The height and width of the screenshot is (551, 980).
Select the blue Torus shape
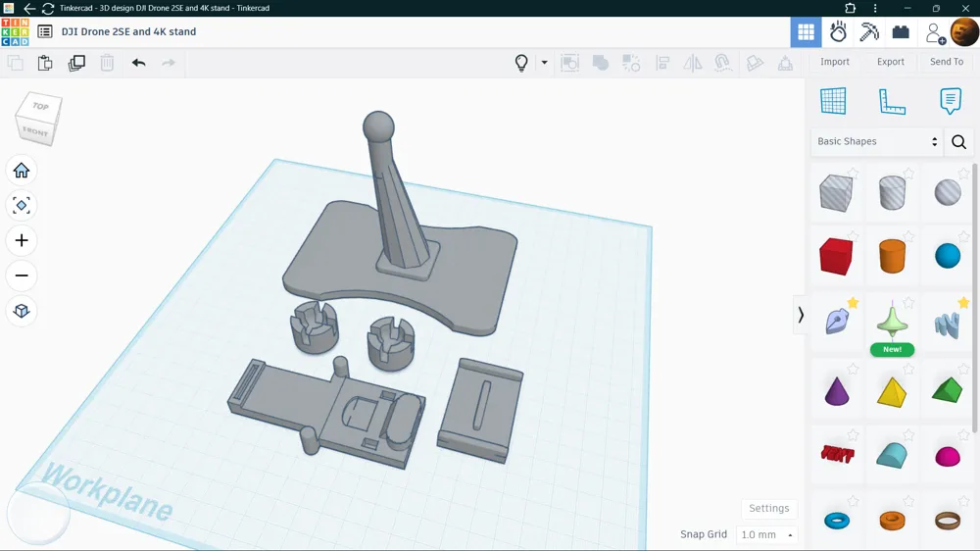point(837,521)
